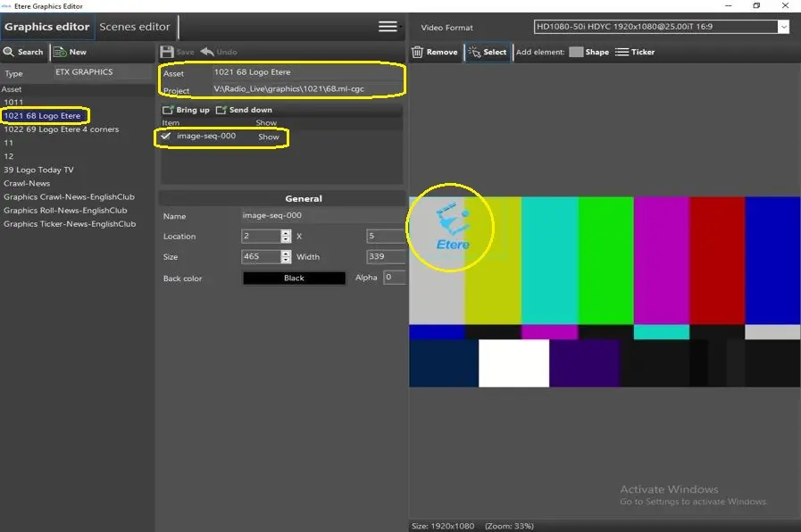Screen dimensions: 801x532
Task: Click the Size Width stepper arrows
Action: point(286,257)
